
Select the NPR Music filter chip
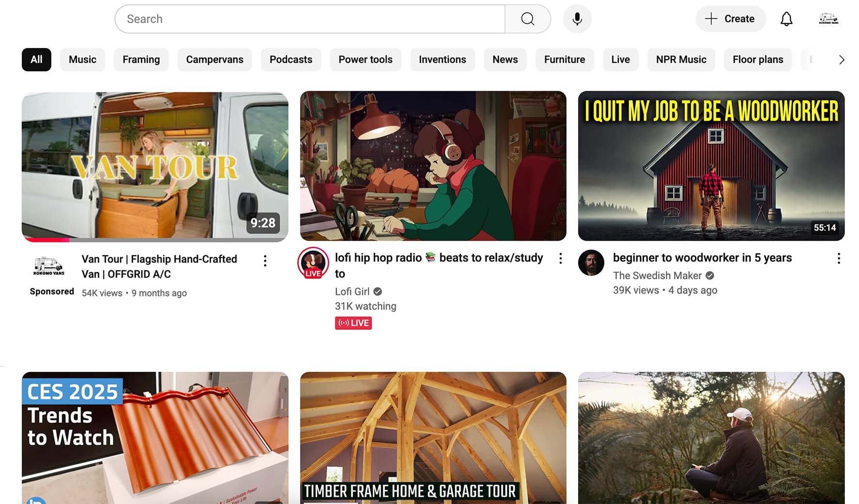681,60
